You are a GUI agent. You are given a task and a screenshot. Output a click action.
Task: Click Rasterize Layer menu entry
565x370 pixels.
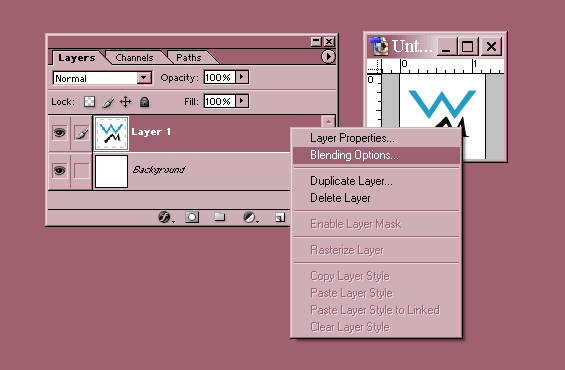[x=376, y=250]
